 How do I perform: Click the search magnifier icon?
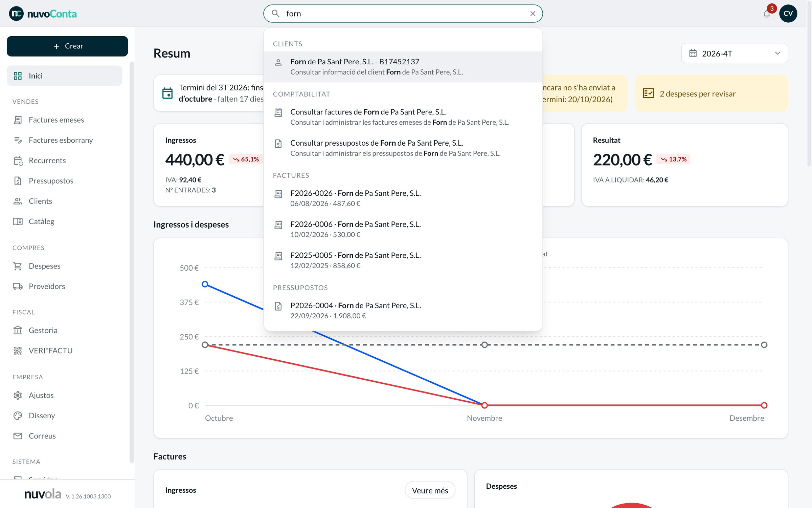point(276,14)
